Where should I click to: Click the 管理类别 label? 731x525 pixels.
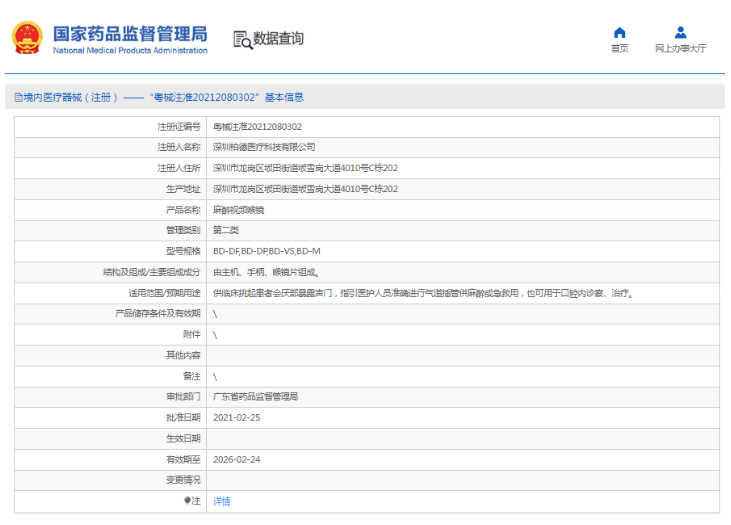coord(183,230)
